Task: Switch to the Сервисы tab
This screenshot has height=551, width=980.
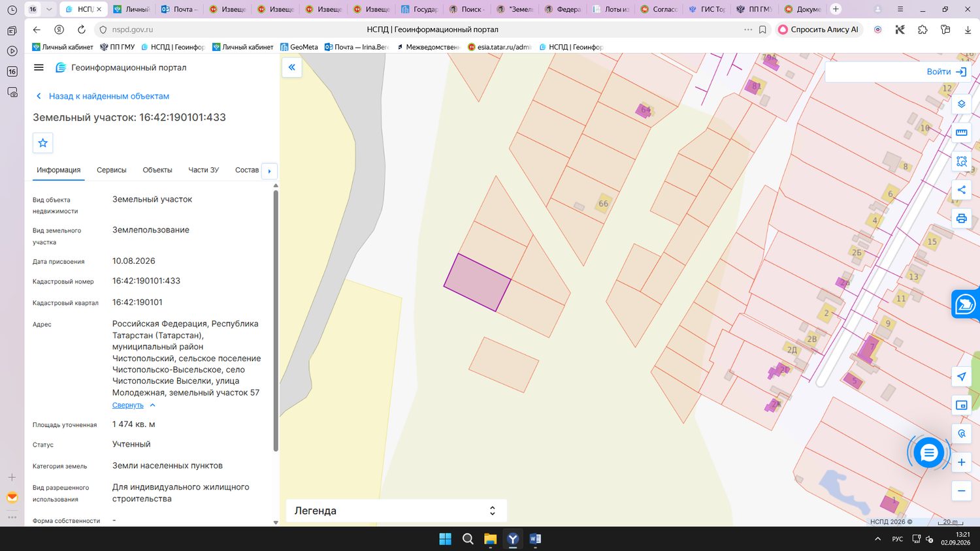Action: point(112,170)
